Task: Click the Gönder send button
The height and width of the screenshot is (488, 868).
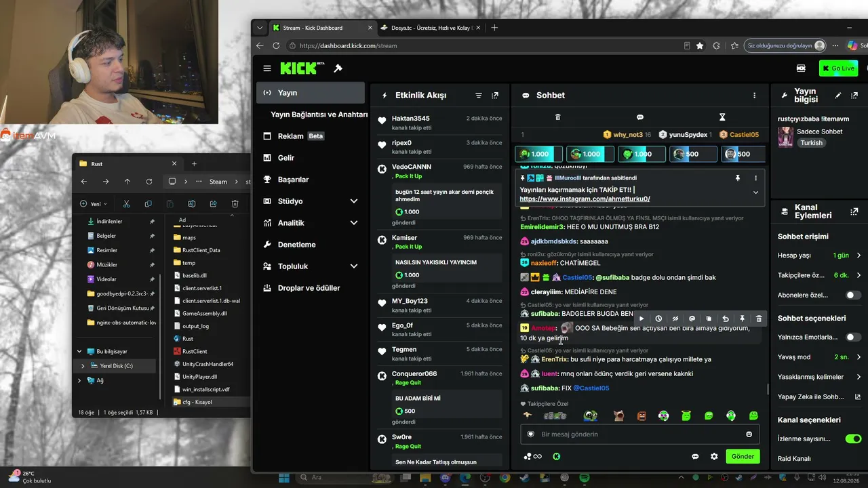Action: coord(743,457)
